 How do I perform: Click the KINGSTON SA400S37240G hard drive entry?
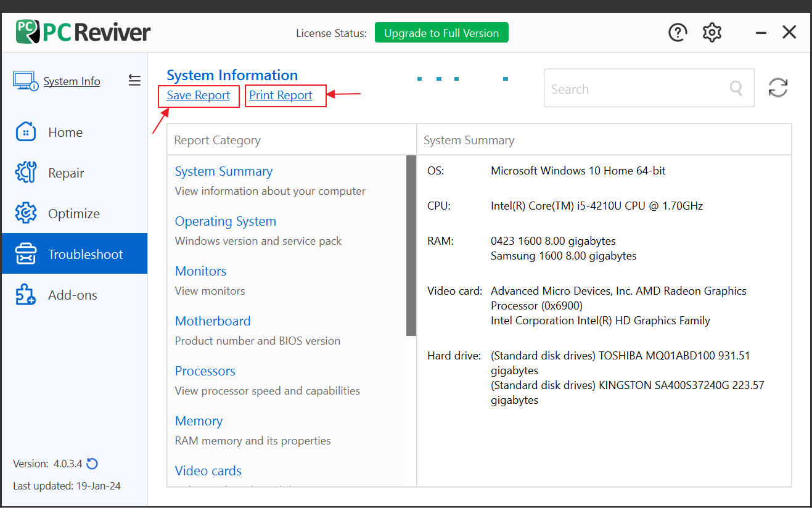click(x=628, y=393)
